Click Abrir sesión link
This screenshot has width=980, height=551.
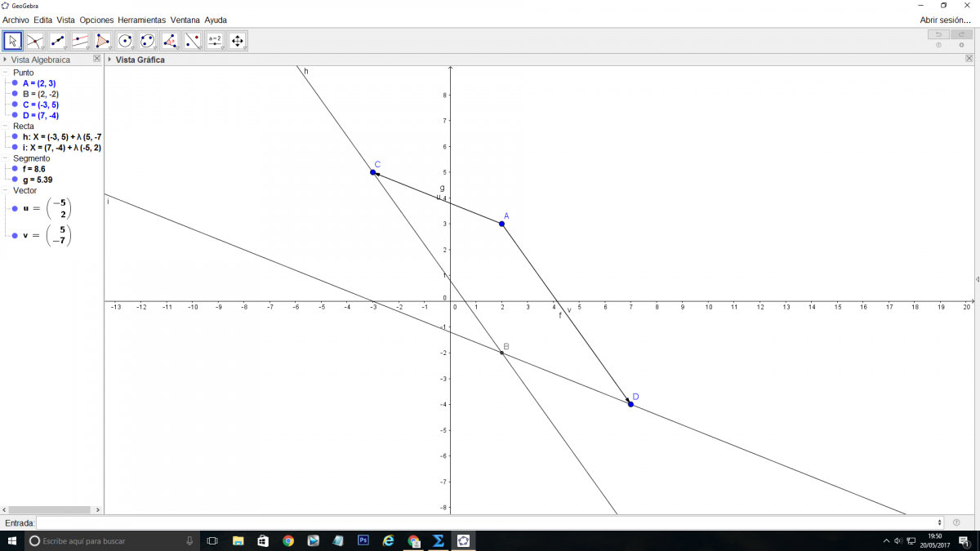click(x=945, y=20)
